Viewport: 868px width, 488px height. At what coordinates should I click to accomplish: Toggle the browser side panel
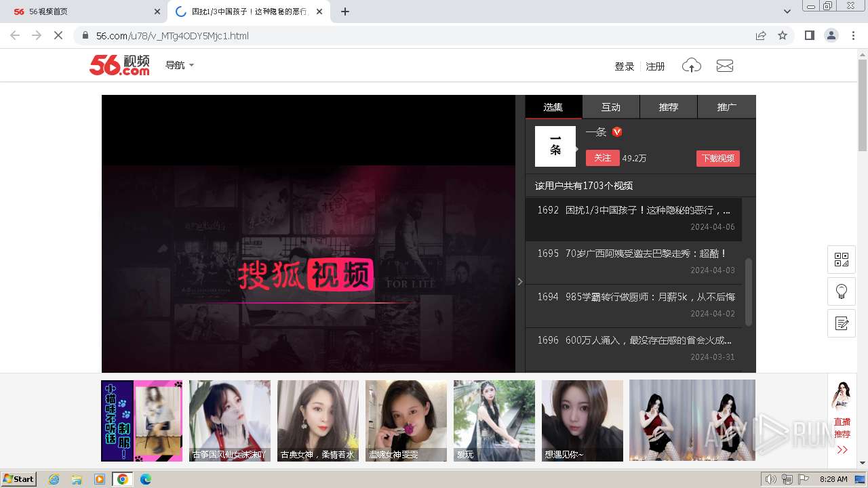809,35
